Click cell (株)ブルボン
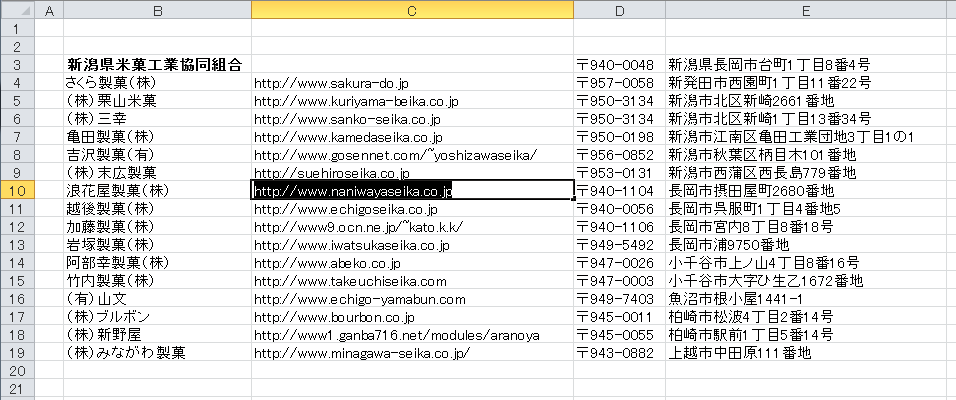This screenshot has height=400, width=956. [157, 316]
